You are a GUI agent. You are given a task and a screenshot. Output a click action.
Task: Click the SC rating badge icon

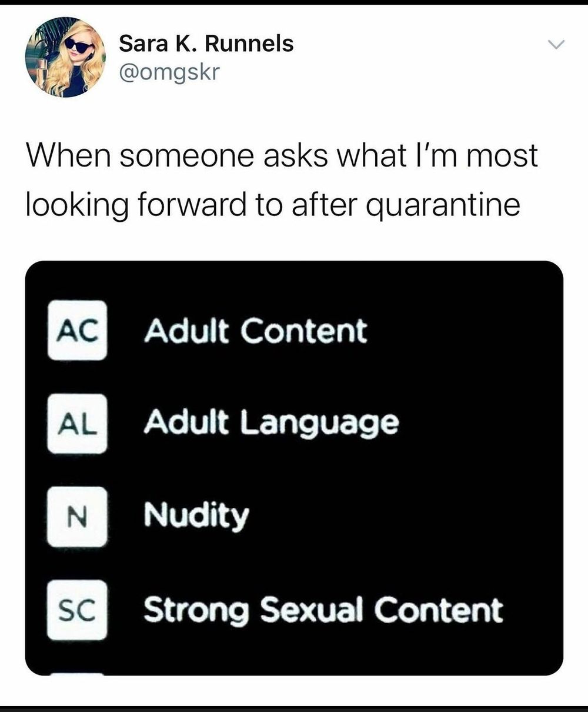pyautogui.click(x=78, y=610)
